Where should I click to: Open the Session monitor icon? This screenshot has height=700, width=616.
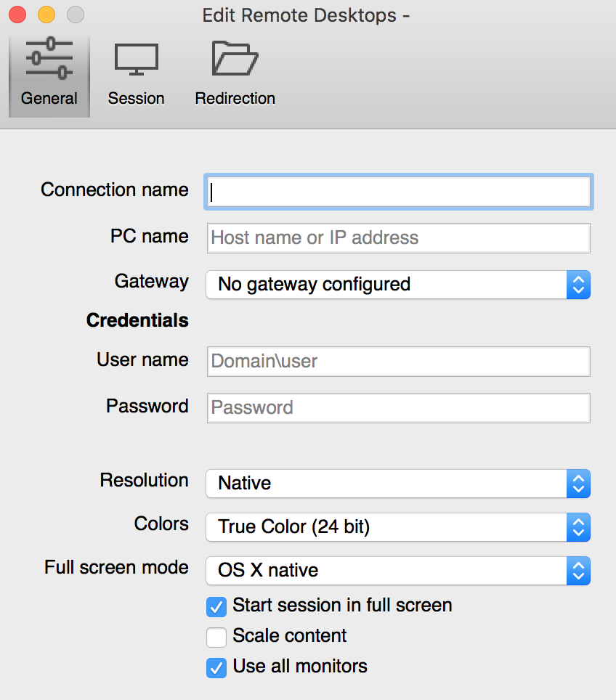point(136,58)
